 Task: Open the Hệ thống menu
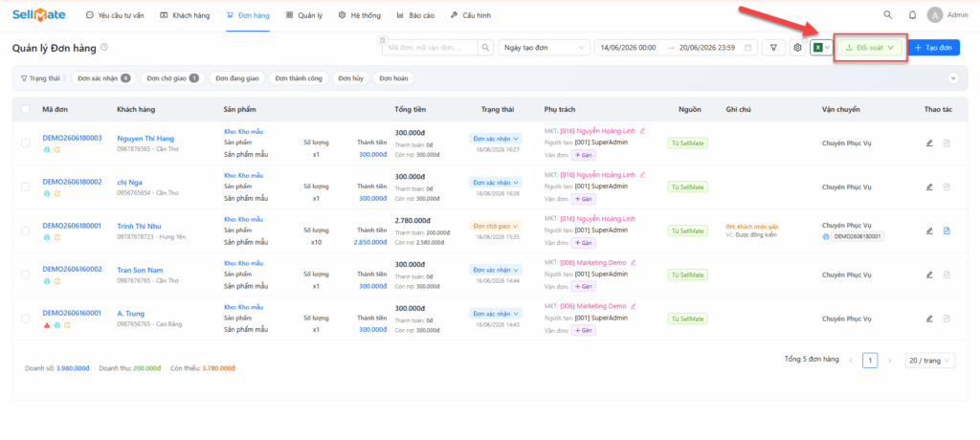click(360, 15)
